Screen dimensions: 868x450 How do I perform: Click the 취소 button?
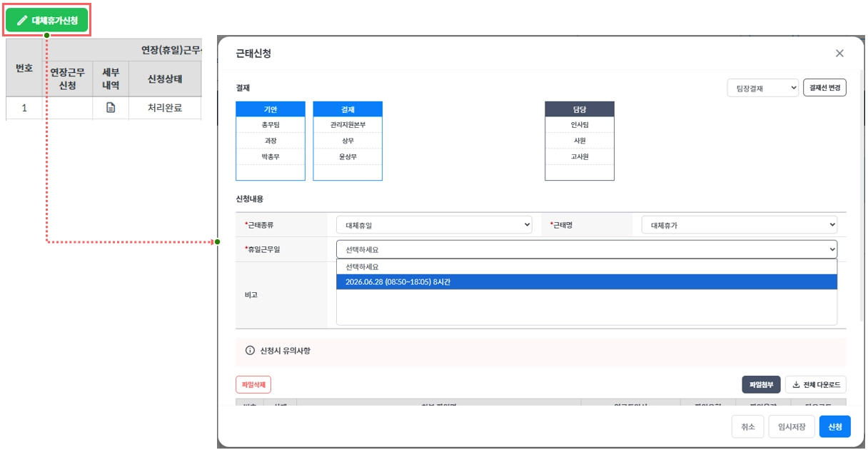[x=747, y=426]
